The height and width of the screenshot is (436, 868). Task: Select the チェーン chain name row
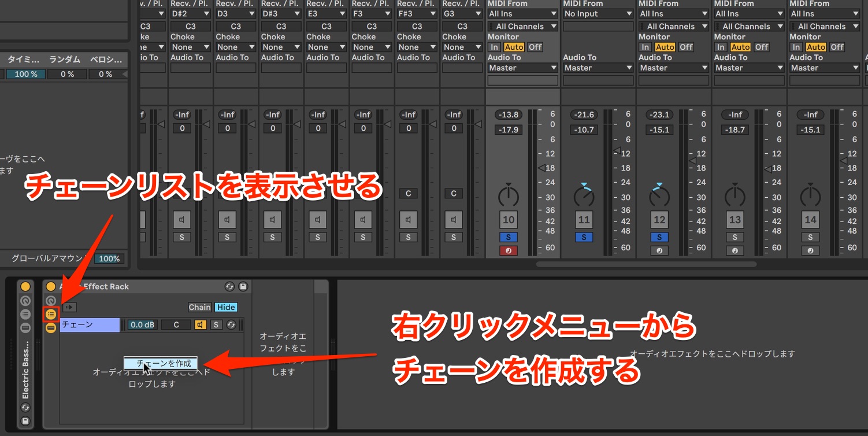90,325
